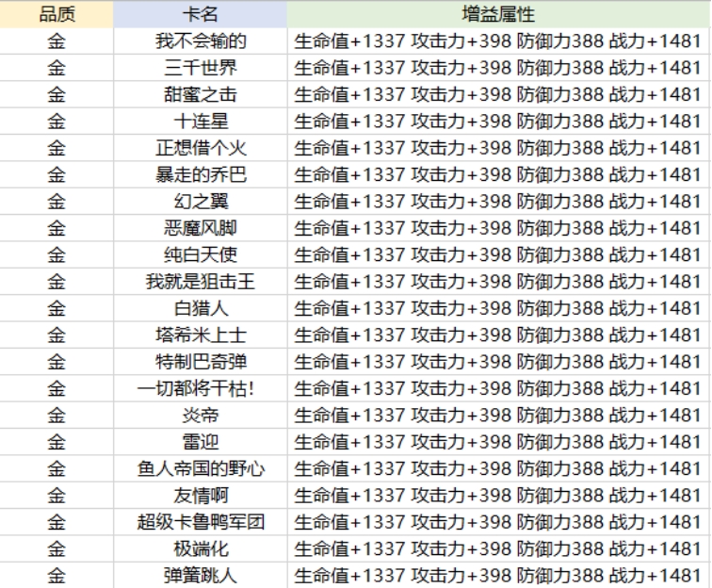Image resolution: width=712 pixels, height=588 pixels.
Task: Click the 三千世界 card name cell
Action: [201, 68]
